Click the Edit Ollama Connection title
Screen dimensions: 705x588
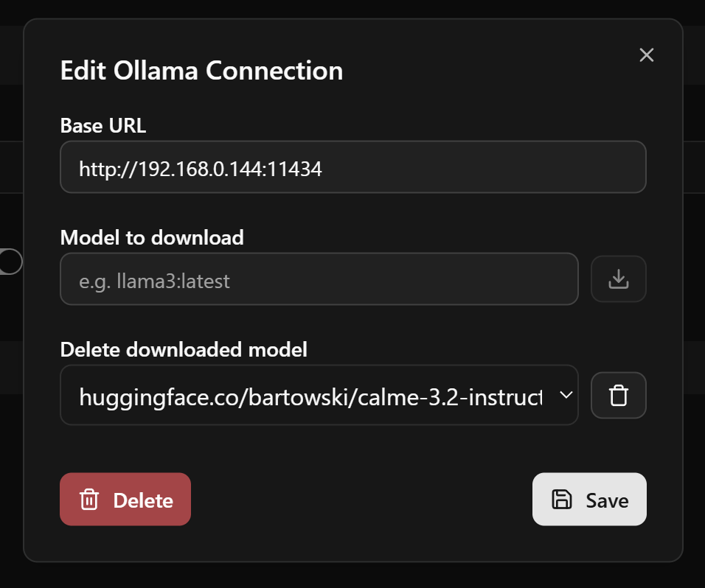[x=201, y=70]
